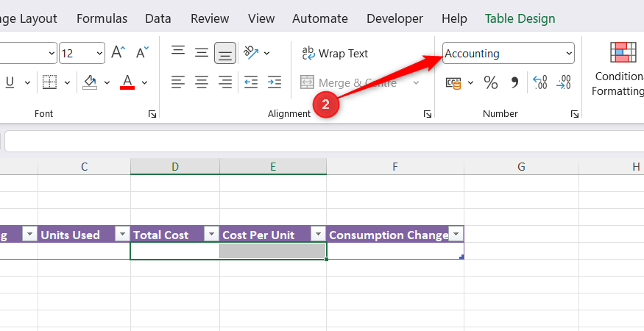This screenshot has height=331, width=644.
Task: Increase the indent
Action: (275, 82)
